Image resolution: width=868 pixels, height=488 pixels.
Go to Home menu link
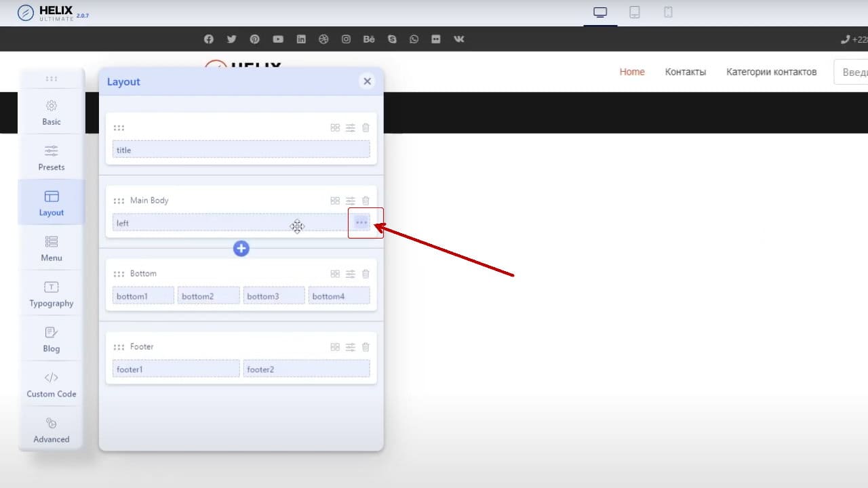coord(632,71)
